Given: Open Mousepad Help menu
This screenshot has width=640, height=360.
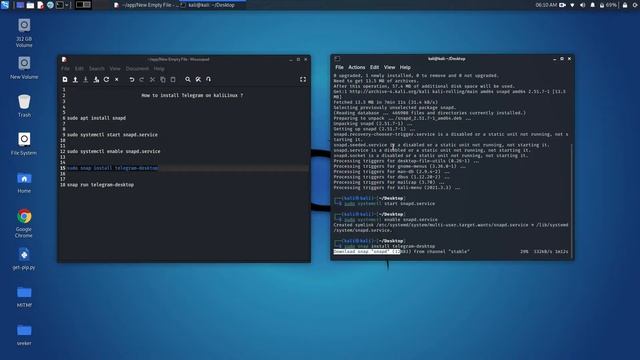Looking at the screenshot, I should [159, 69].
